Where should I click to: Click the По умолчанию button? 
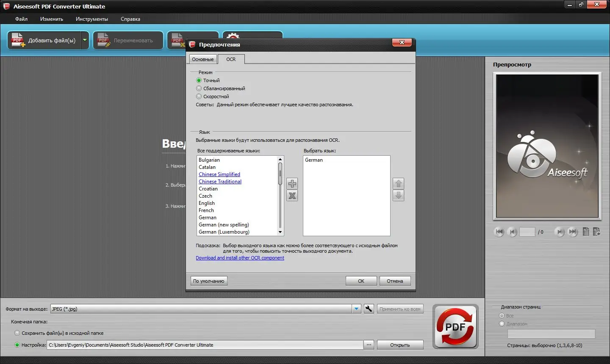pyautogui.click(x=209, y=281)
